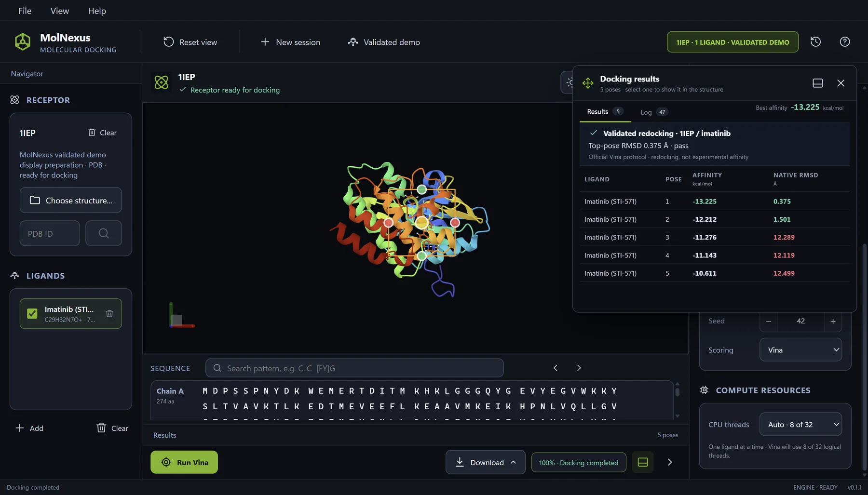Click the MolNexus hexagon logo
This screenshot has height=495, width=868.
(x=23, y=42)
